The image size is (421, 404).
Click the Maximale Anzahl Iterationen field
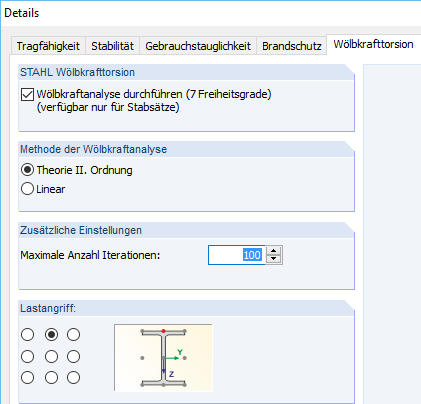click(236, 255)
